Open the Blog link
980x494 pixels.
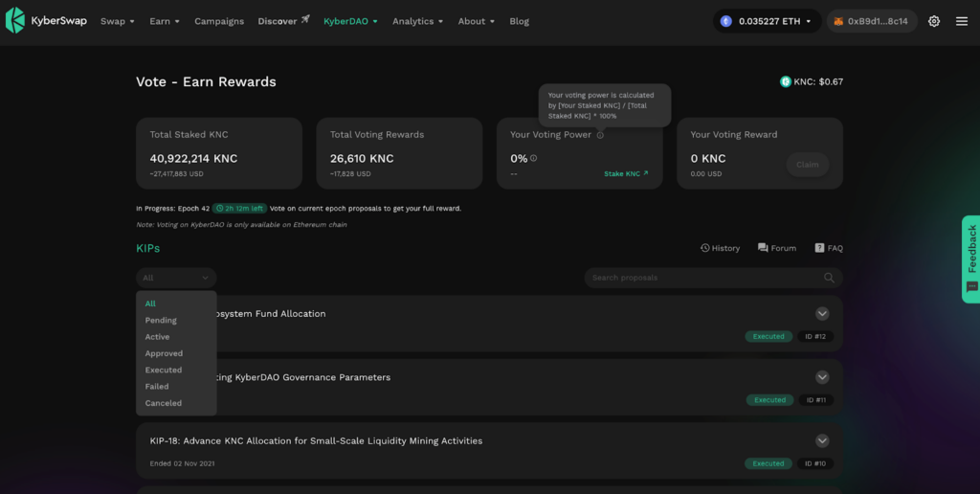tap(520, 21)
